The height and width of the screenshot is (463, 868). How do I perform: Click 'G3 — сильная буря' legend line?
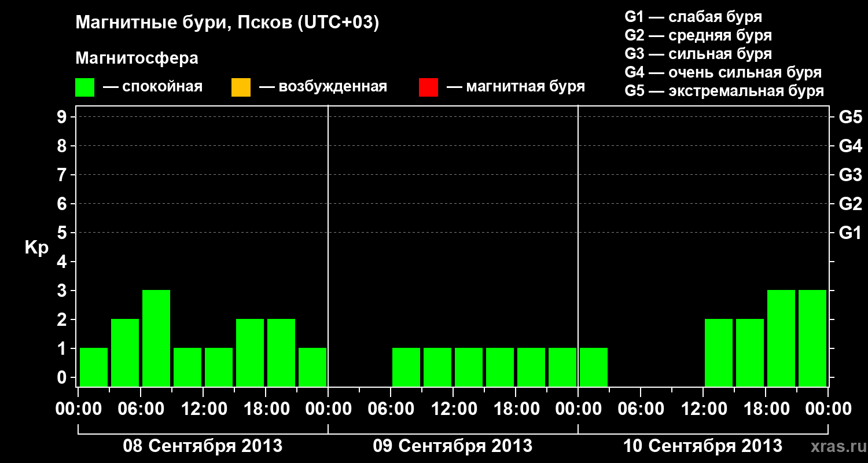tap(698, 54)
